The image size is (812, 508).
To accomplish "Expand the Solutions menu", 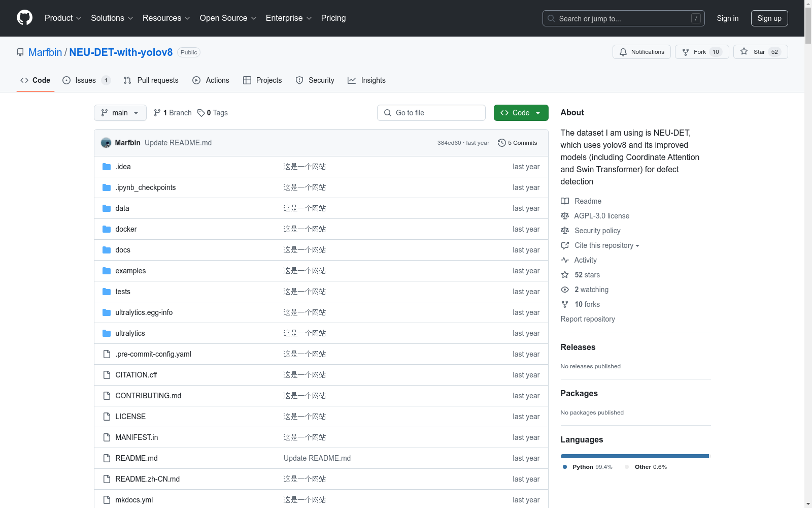I will tap(112, 18).
